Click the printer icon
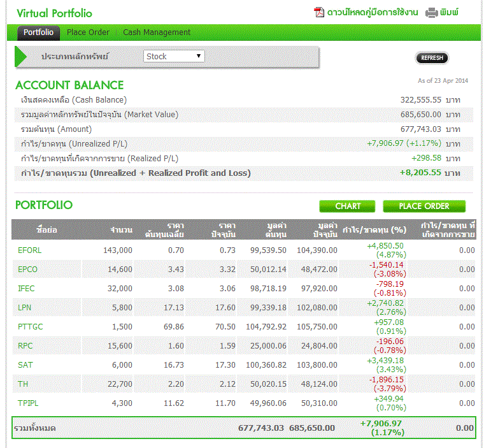The image size is (491, 448). click(432, 13)
